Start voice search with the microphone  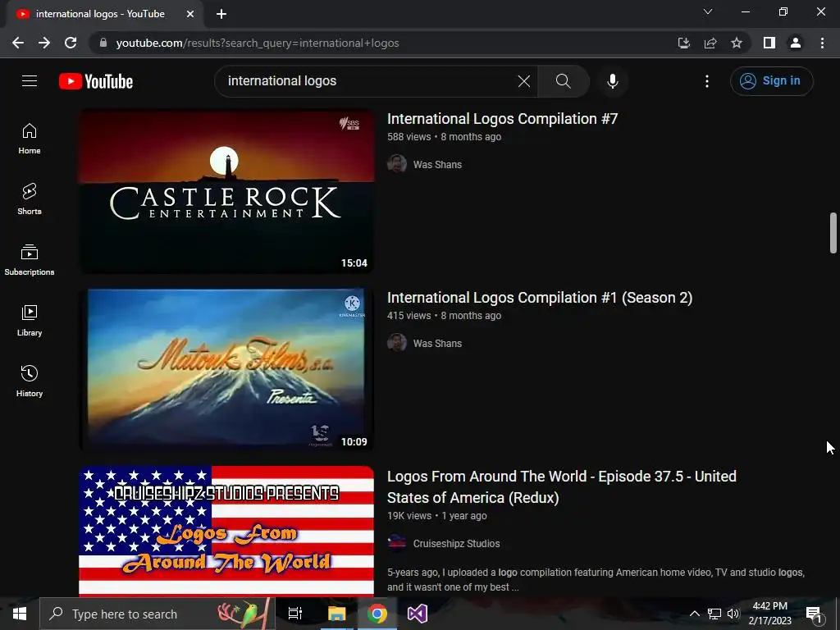click(x=612, y=81)
